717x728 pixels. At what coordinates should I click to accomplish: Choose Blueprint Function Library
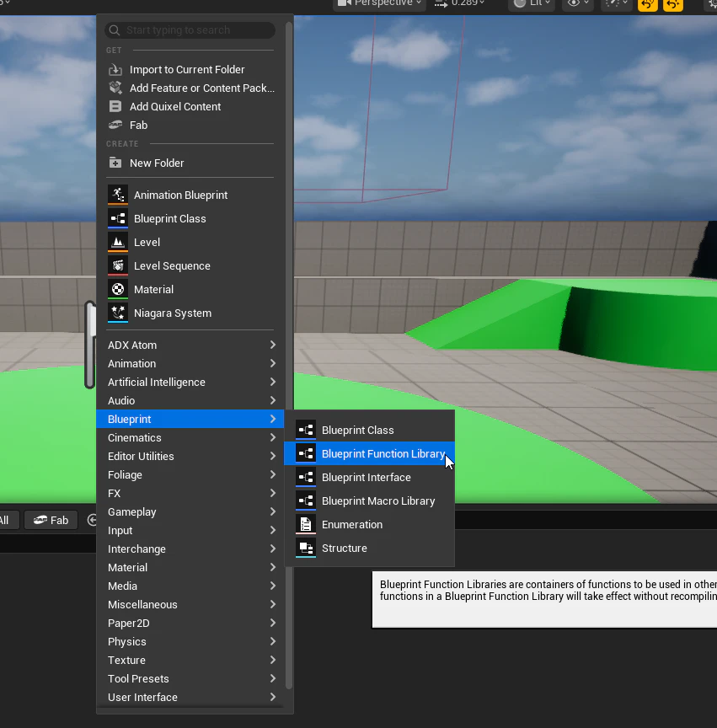pos(369,453)
